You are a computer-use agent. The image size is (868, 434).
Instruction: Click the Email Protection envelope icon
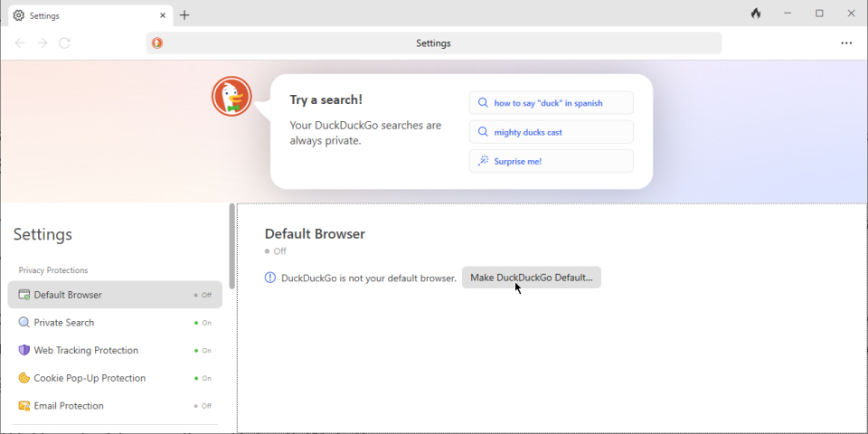(24, 406)
